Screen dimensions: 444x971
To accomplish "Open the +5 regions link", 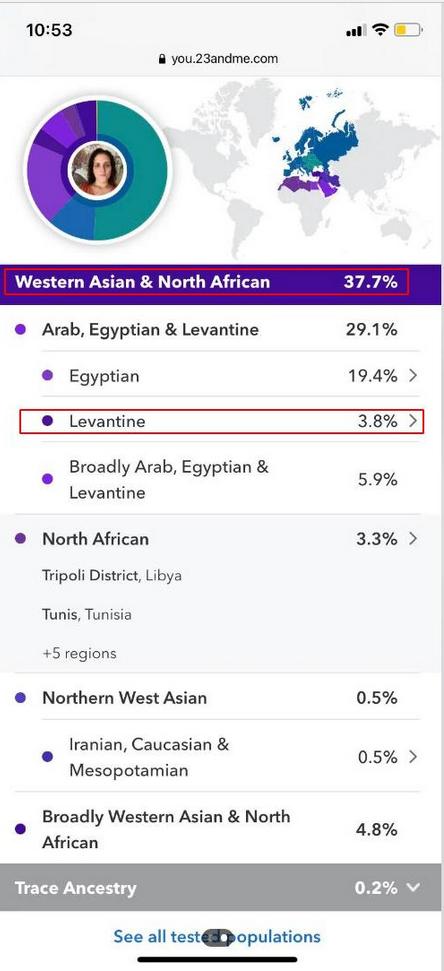I will (x=79, y=653).
